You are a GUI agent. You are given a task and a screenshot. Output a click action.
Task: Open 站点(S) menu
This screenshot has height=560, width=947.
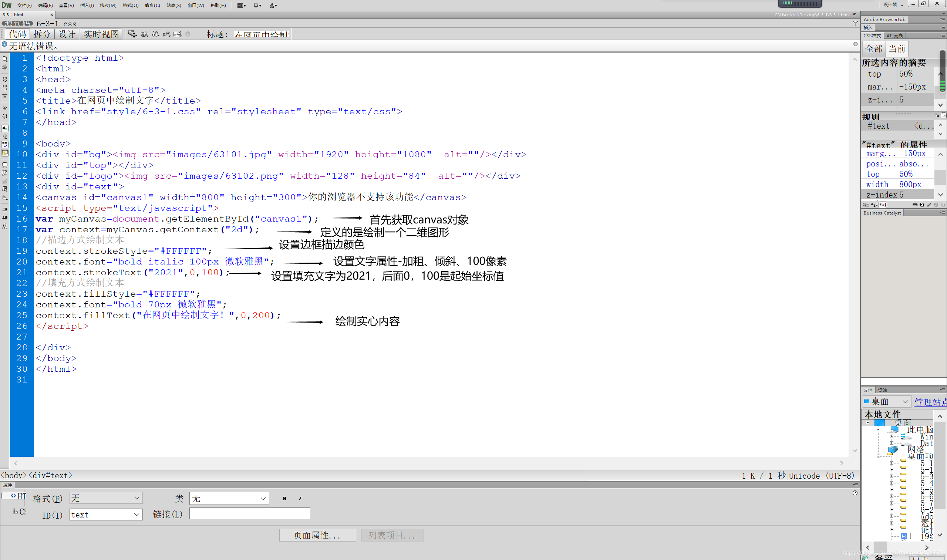[x=173, y=5]
